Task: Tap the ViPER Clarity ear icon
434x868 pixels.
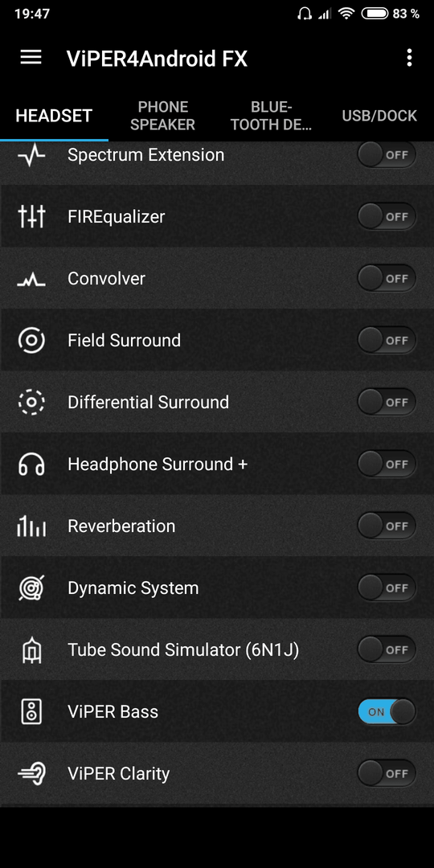Action: click(31, 773)
